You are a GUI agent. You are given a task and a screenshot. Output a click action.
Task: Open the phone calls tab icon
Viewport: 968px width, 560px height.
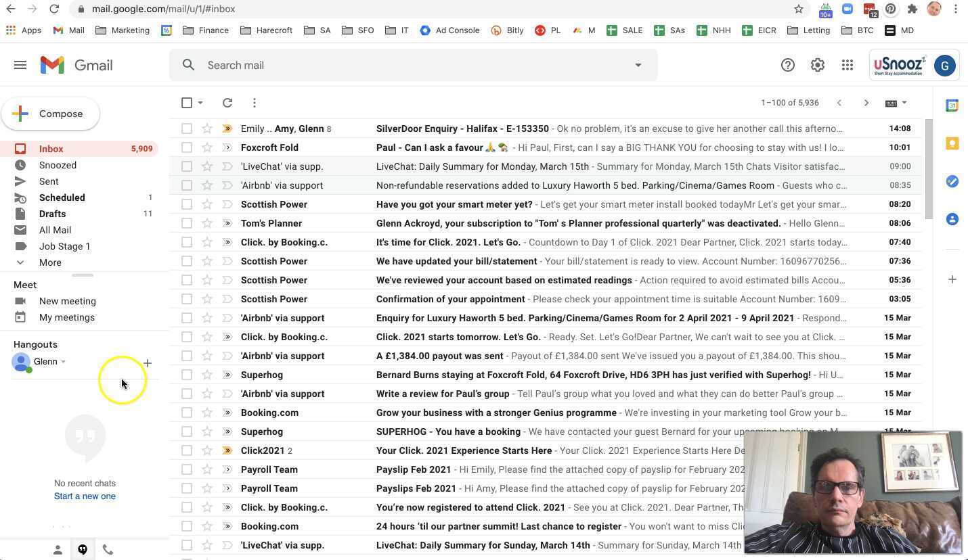108,550
